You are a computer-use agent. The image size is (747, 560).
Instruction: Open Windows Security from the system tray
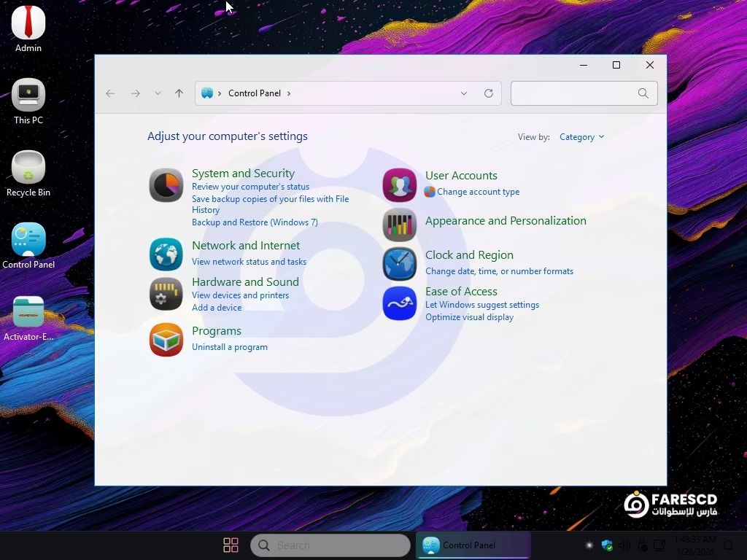(x=606, y=545)
